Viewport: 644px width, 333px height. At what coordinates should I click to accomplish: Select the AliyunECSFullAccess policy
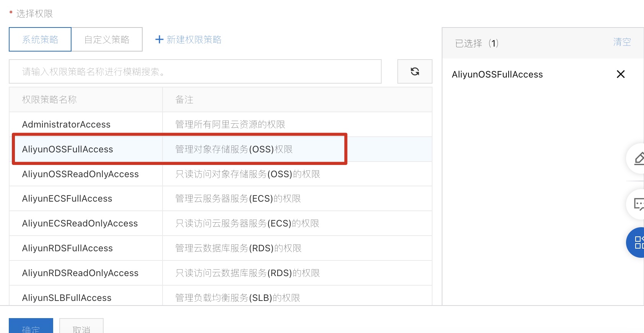[67, 199]
